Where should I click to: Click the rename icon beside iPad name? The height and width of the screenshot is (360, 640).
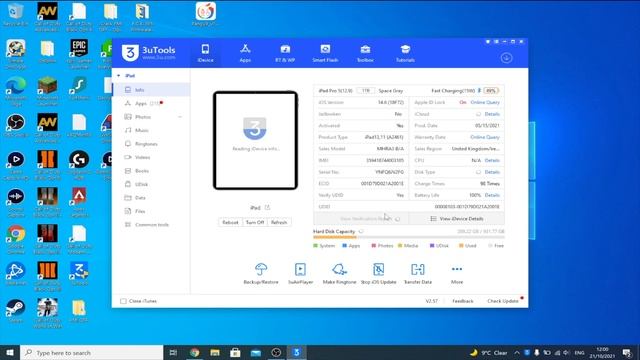click(267, 208)
